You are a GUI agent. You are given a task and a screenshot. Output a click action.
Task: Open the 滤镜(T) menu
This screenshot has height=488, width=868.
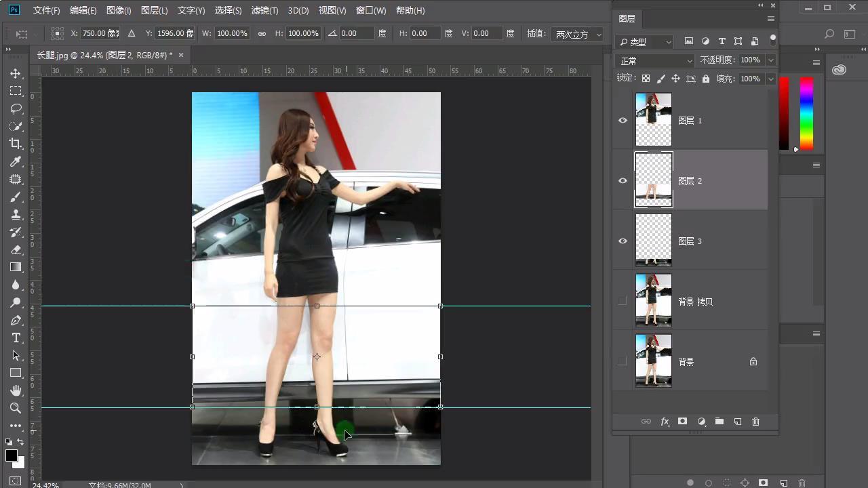[264, 11]
